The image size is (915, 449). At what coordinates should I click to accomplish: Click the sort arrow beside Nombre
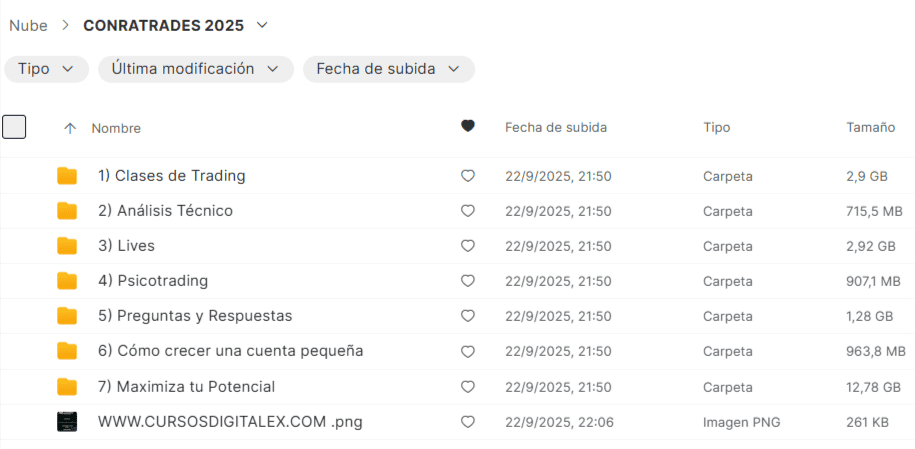69,128
